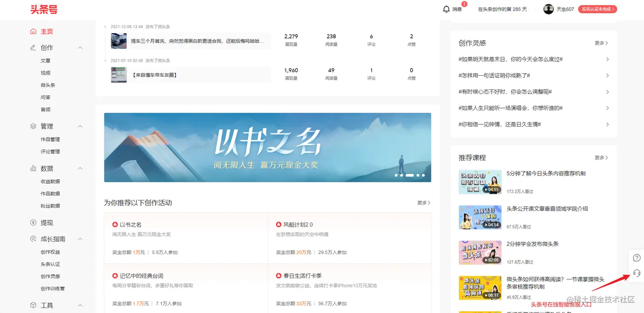The width and height of the screenshot is (644, 313).
Task: Click the 天生607 user avatar
Action: coord(549,9)
